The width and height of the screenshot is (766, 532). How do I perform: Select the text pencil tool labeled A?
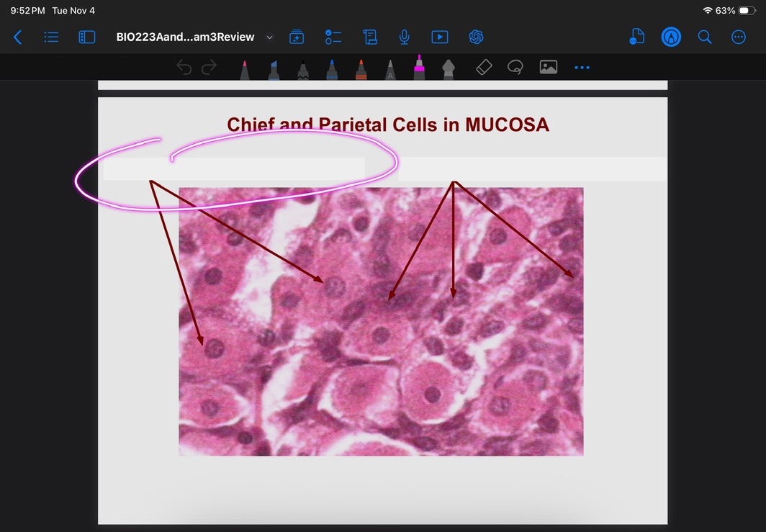click(x=390, y=70)
